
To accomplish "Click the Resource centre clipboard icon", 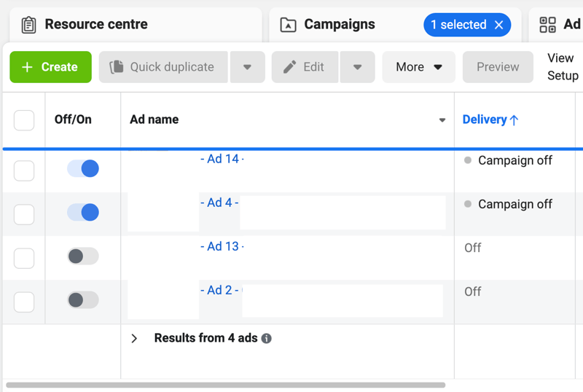I will [28, 25].
